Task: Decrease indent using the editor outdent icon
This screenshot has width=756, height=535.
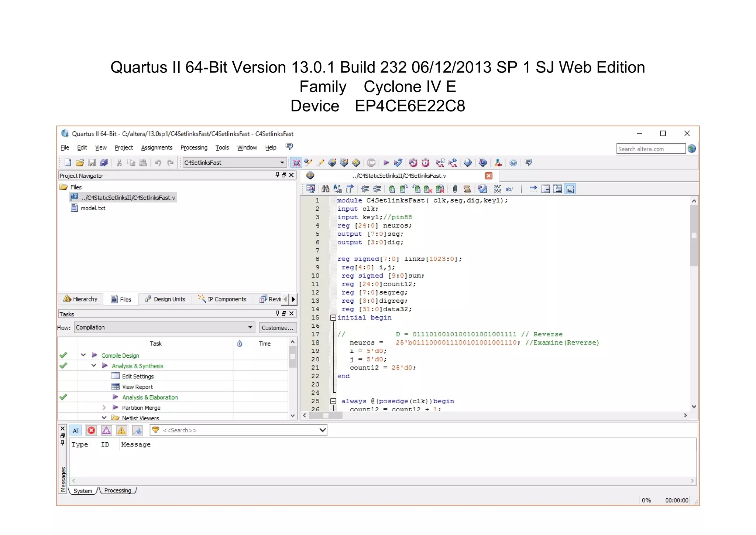Action: point(377,189)
